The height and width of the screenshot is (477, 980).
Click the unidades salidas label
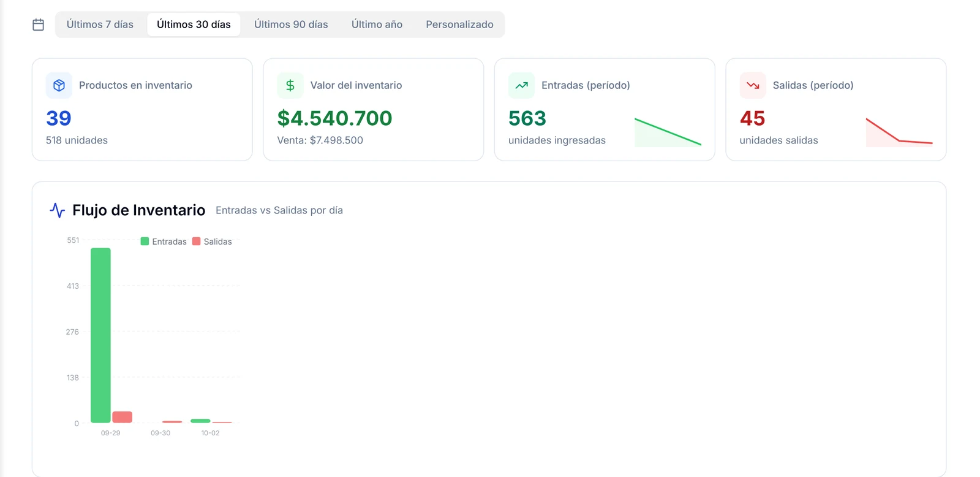tap(778, 140)
